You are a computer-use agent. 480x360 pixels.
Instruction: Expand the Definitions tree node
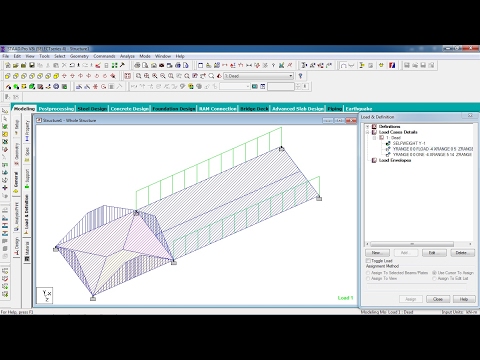click(368, 127)
